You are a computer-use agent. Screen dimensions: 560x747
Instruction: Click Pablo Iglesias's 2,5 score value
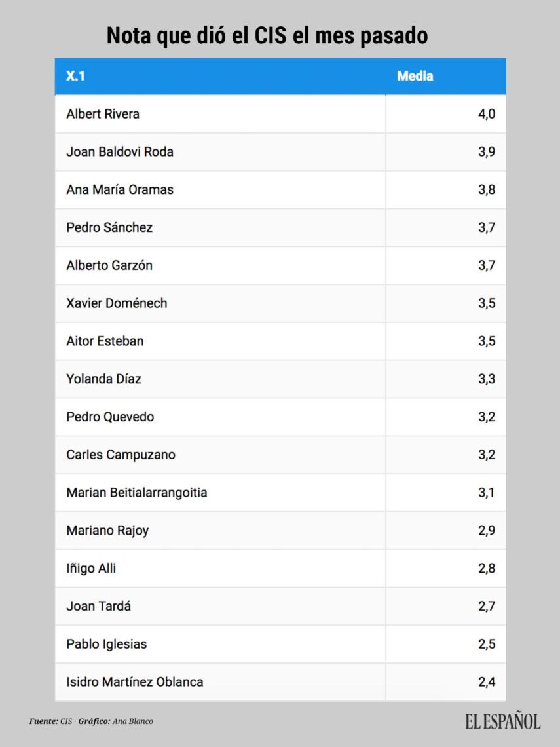pyautogui.click(x=486, y=644)
